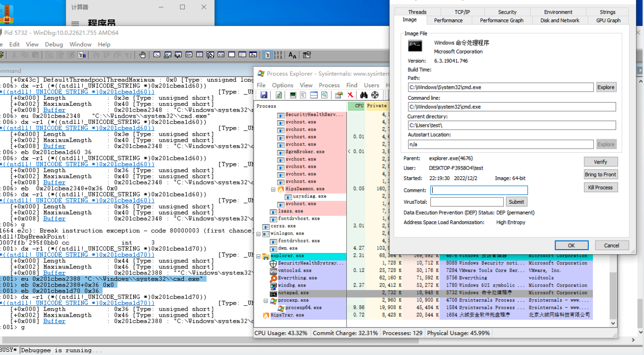Click the VirusTotal Submit button
644x355 pixels.
tap(516, 201)
